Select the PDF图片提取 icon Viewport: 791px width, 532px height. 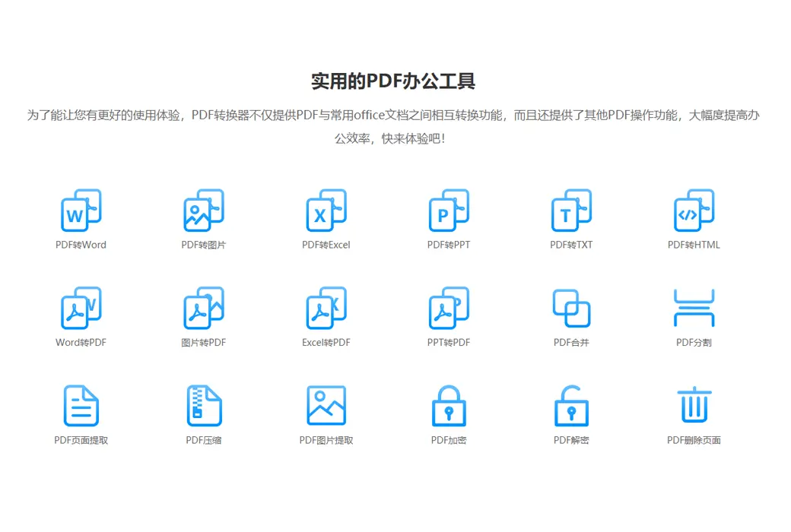326,405
